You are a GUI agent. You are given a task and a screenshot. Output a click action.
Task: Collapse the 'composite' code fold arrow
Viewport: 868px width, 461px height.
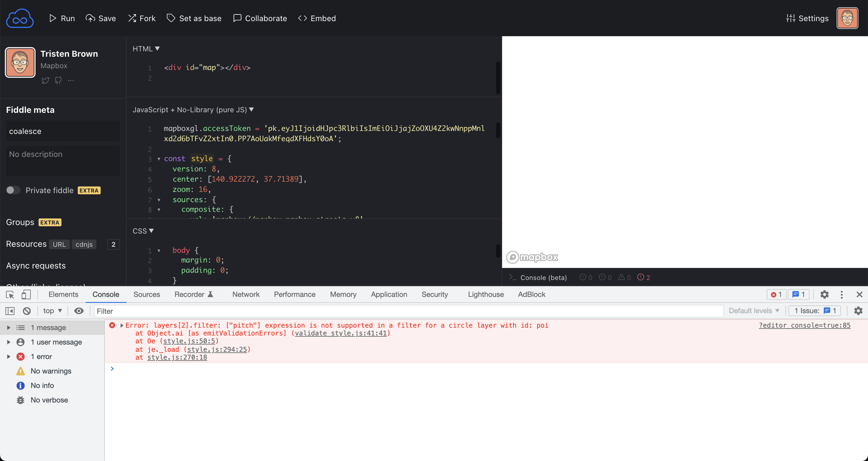coord(159,210)
